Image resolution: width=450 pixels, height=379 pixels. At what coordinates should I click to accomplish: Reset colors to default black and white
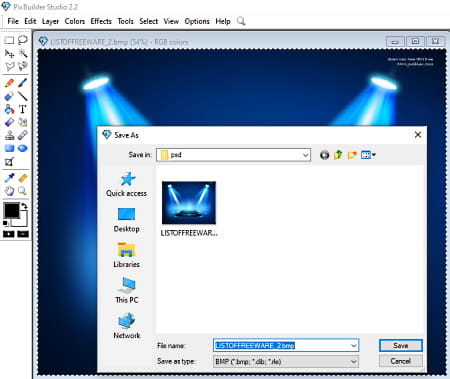pyautogui.click(x=6, y=223)
